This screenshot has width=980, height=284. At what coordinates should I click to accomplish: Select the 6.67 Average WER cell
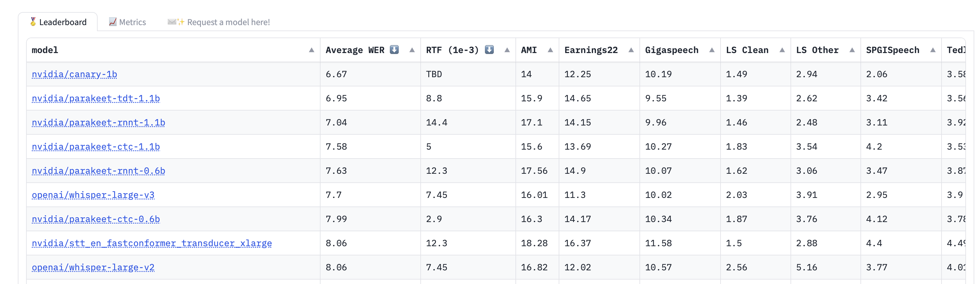(x=336, y=74)
